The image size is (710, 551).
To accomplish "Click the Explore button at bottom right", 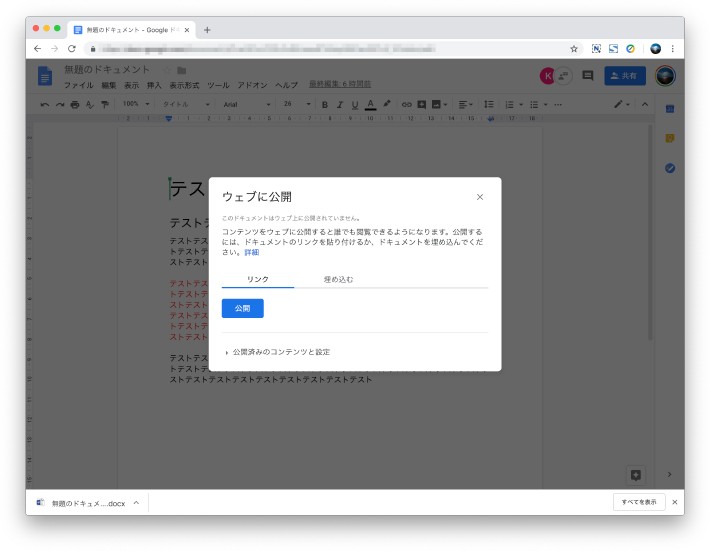I will coord(636,475).
